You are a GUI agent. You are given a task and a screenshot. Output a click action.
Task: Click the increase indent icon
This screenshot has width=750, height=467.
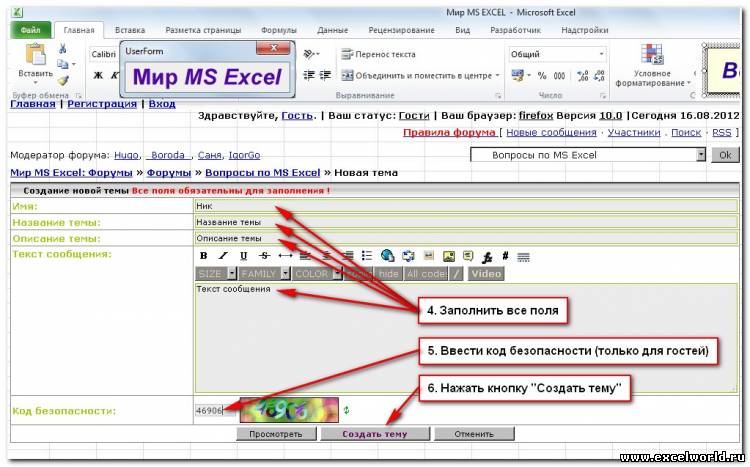click(325, 75)
